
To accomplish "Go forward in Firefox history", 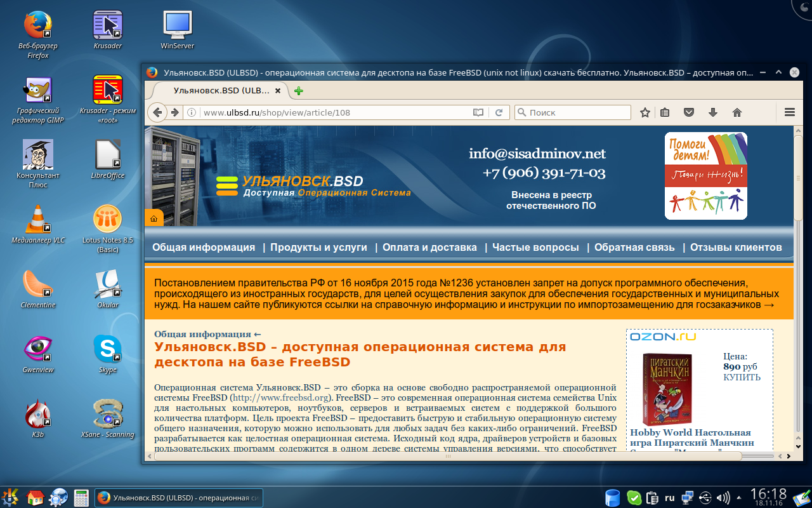I will (174, 112).
